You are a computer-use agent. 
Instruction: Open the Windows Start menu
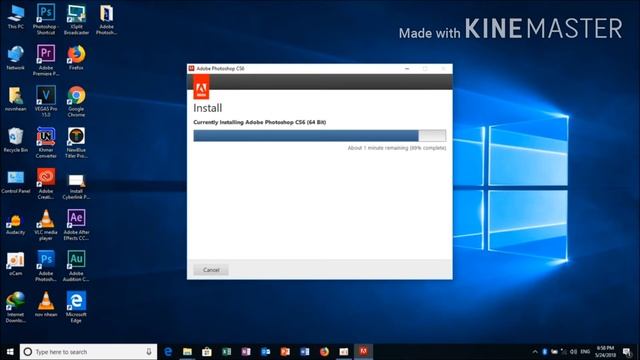(x=10, y=351)
